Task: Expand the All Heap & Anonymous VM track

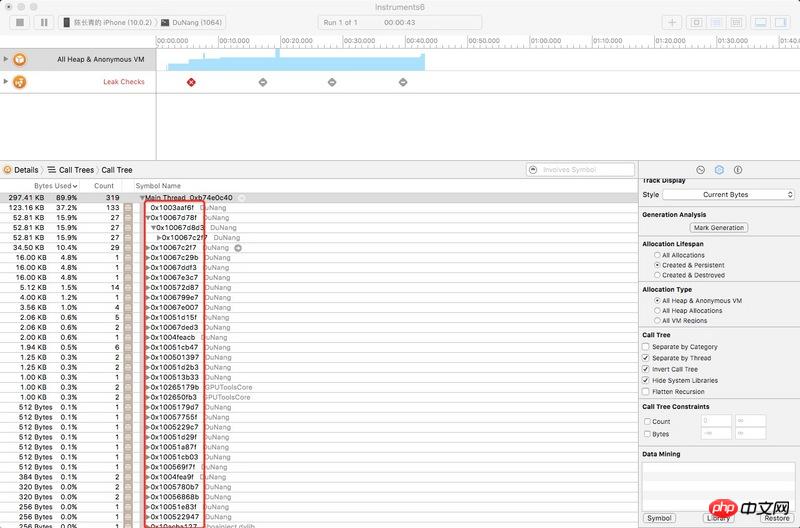Action: [x=6, y=59]
